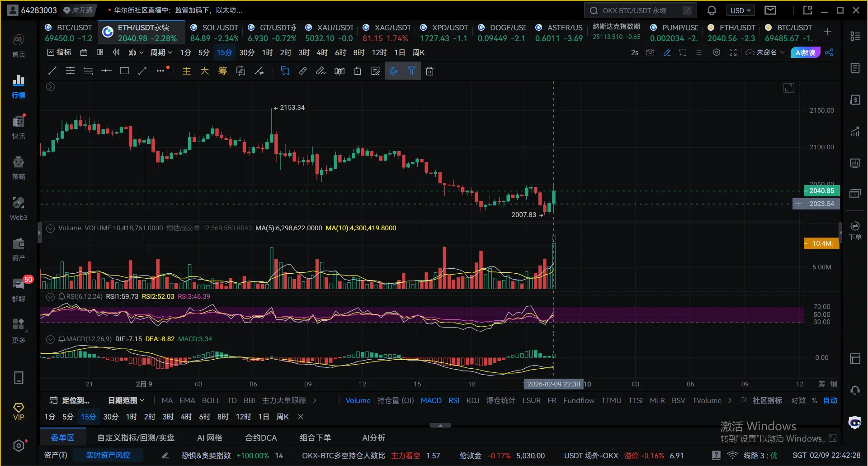The width and height of the screenshot is (868, 466).
Task: Take a chart screenshot with the camera icon
Action: (650, 52)
